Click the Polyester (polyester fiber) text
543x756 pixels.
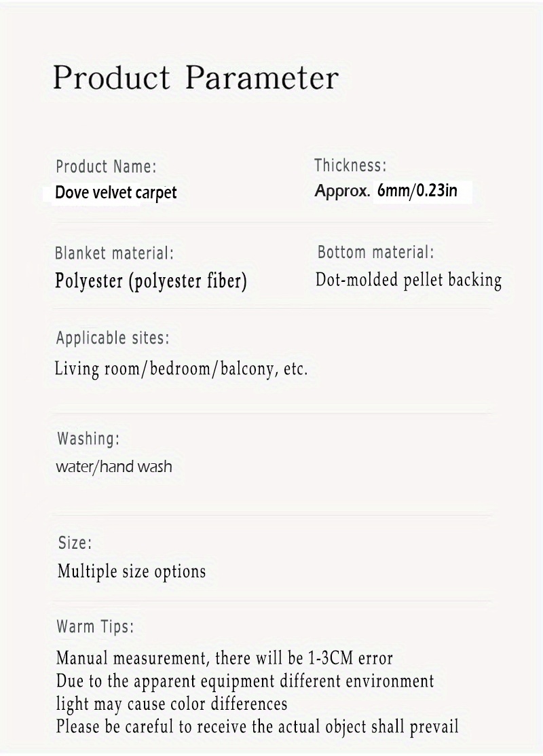[x=151, y=281]
